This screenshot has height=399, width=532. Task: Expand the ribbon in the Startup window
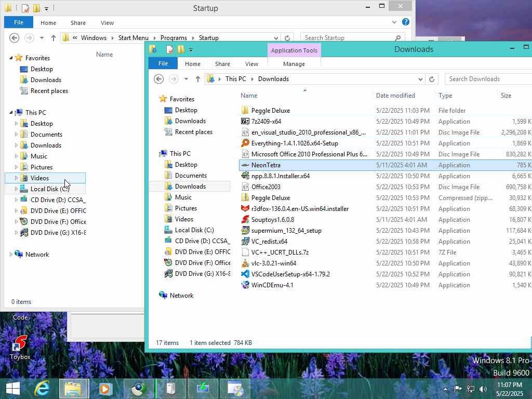point(394,22)
